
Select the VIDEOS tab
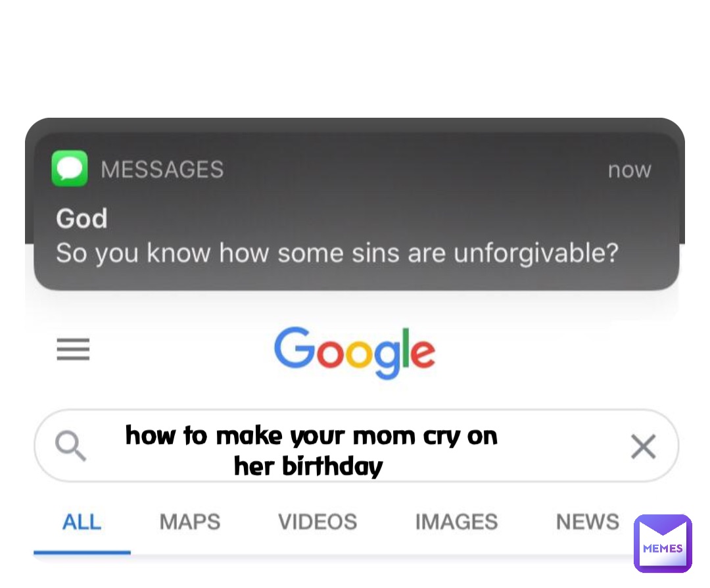click(318, 522)
